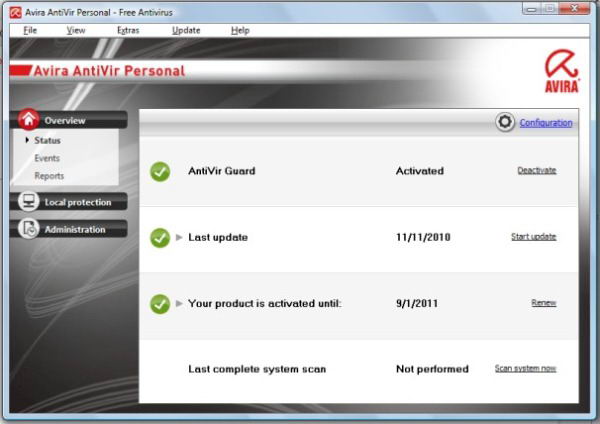The image size is (600, 424).
Task: Click the green checkmark beside Last update
Action: [x=160, y=237]
